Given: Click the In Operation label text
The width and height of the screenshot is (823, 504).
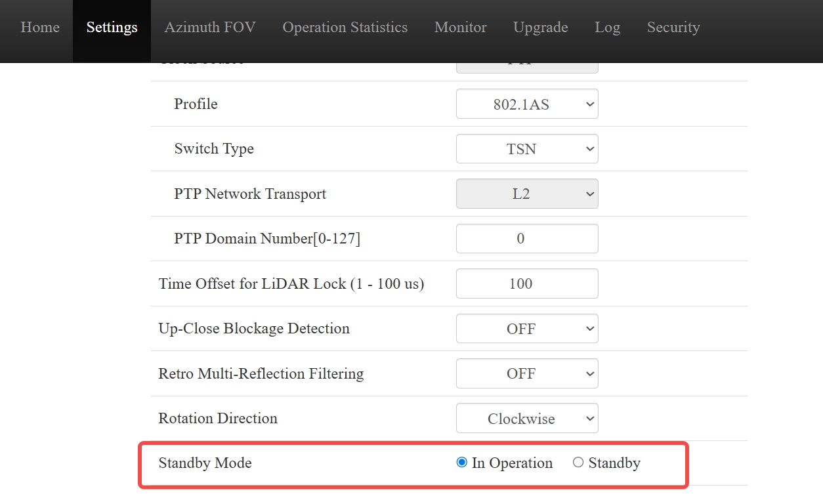Looking at the screenshot, I should 512,463.
